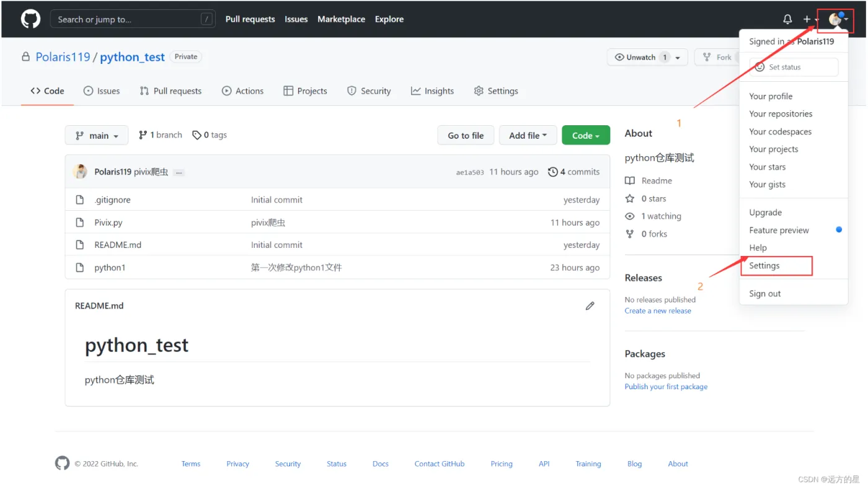Viewport: 868px width, 489px height.
Task: Click the commit author avatar thumbnail
Action: pos(80,172)
